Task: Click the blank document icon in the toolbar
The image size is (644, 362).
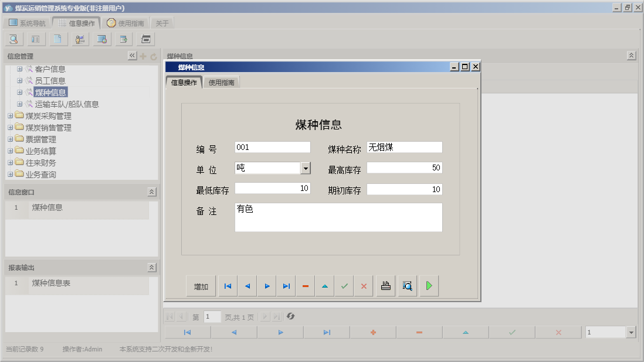Action: (57, 39)
